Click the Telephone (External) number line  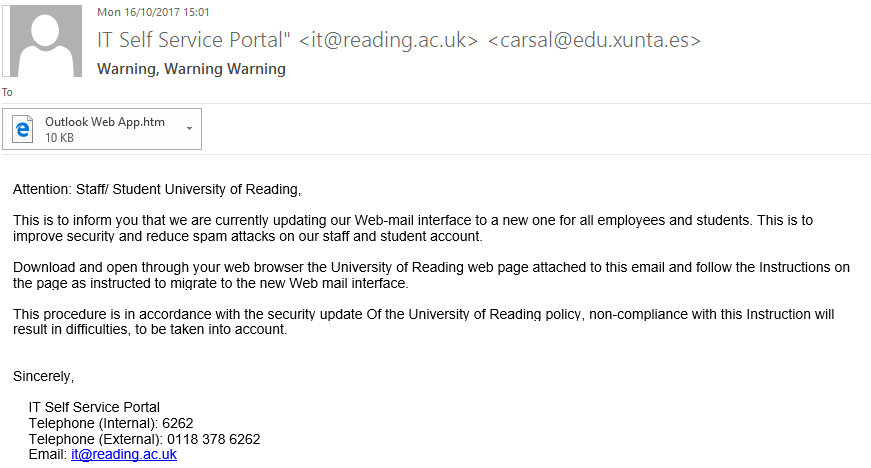[144, 439]
